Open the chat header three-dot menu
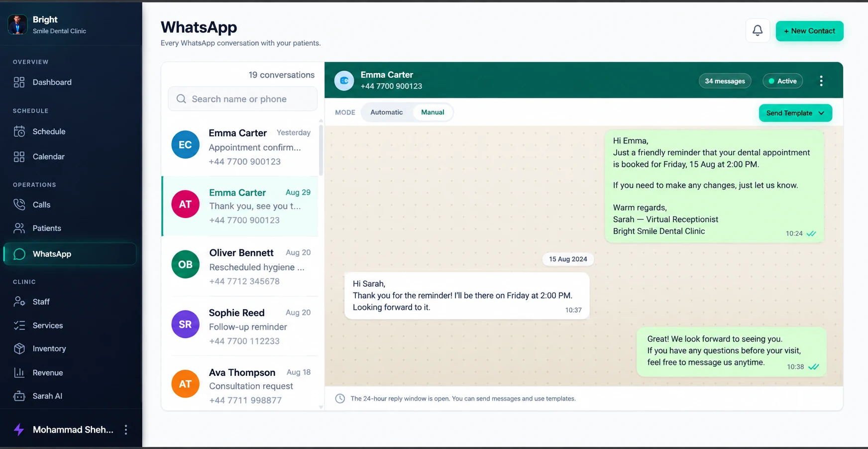The width and height of the screenshot is (868, 449). coord(821,81)
